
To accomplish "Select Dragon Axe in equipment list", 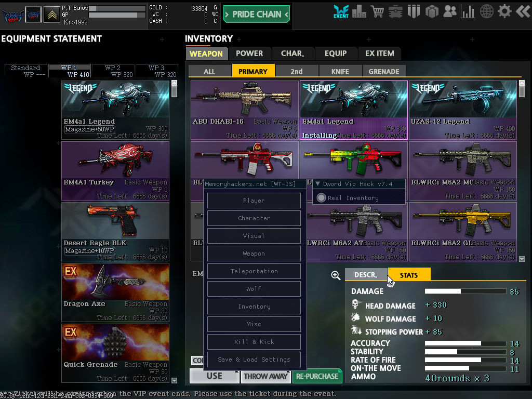I will click(115, 292).
